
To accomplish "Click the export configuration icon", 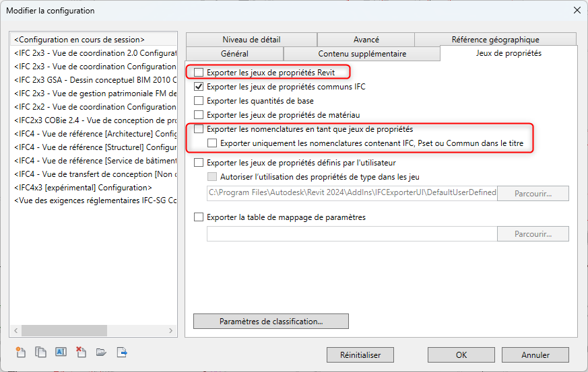I will (122, 352).
